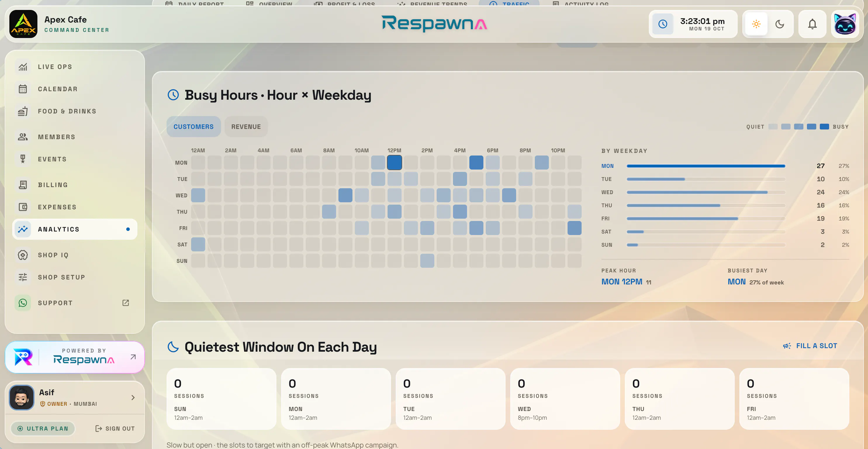Click the clock icon beside the time
The image size is (868, 449).
pyautogui.click(x=663, y=24)
